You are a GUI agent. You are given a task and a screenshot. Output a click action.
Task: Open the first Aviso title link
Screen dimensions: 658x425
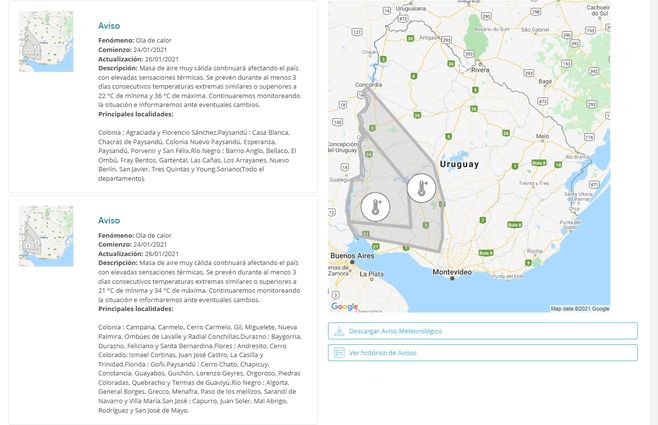tap(109, 24)
